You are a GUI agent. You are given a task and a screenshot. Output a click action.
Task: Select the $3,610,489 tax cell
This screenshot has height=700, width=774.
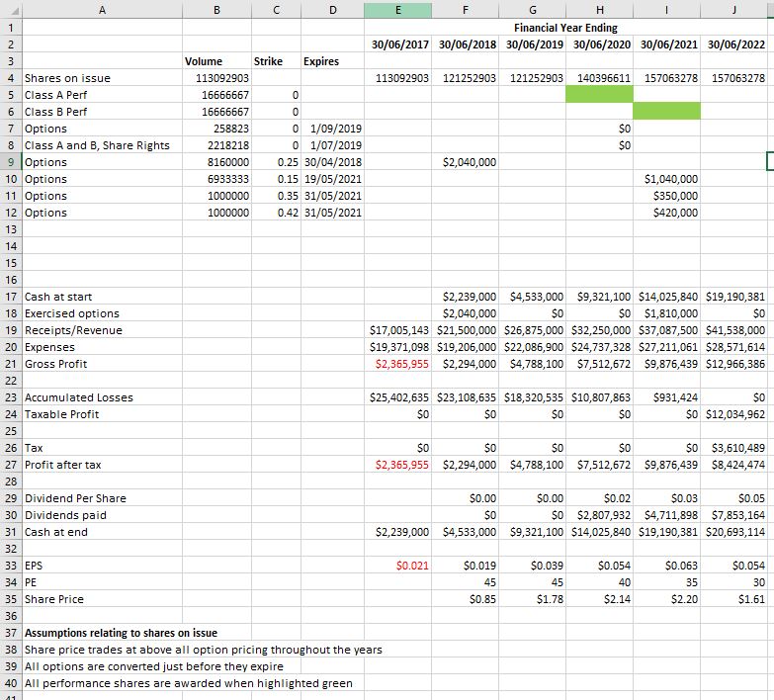734,448
